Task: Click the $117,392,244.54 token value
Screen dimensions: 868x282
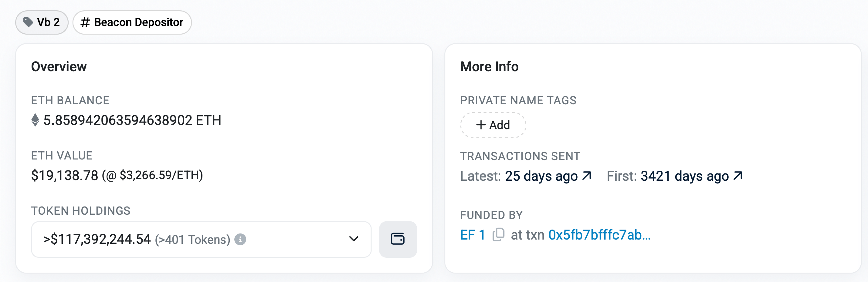Action: pos(97,239)
